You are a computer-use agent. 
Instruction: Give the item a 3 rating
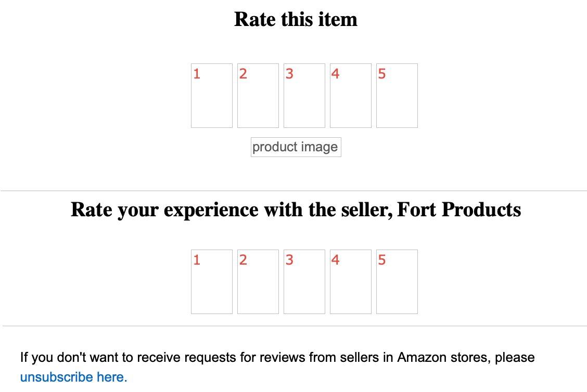point(304,96)
